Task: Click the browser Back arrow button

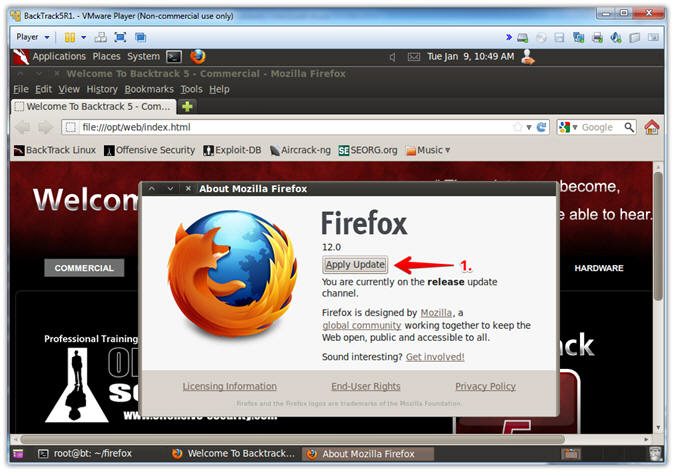Action: click(x=23, y=127)
